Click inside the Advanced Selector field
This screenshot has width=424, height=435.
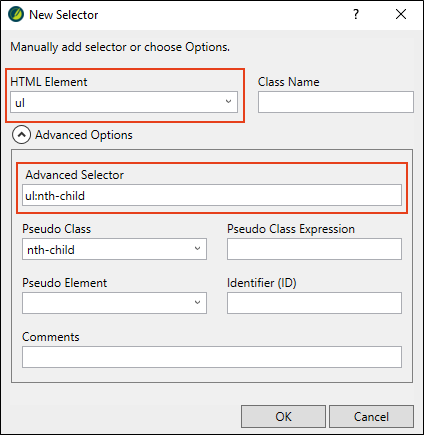tap(212, 195)
